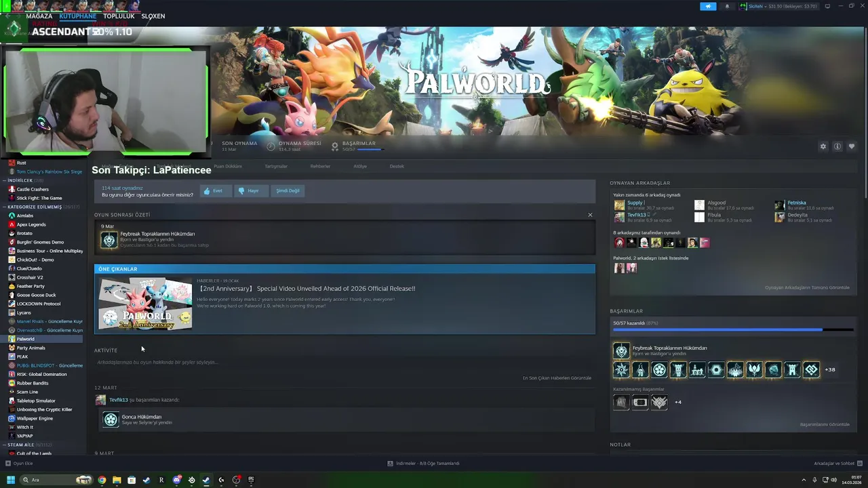Show the +38 more unlocked achievements

[x=830, y=369]
